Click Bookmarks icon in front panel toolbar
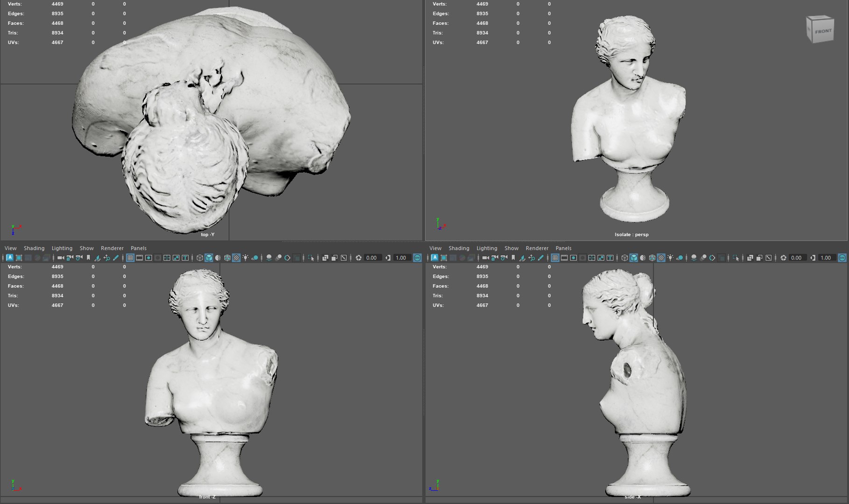This screenshot has height=504, width=849. (88, 258)
